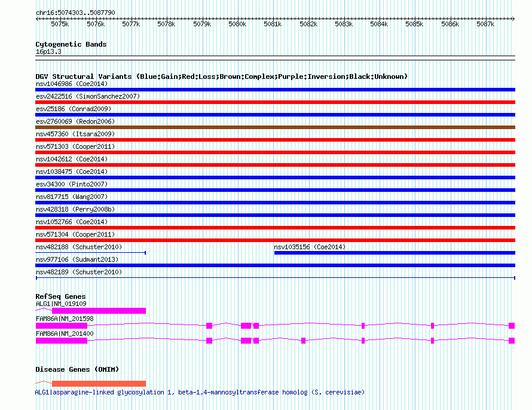
Task: Click the left arrow end of the ruler
Action: pos(37,19)
